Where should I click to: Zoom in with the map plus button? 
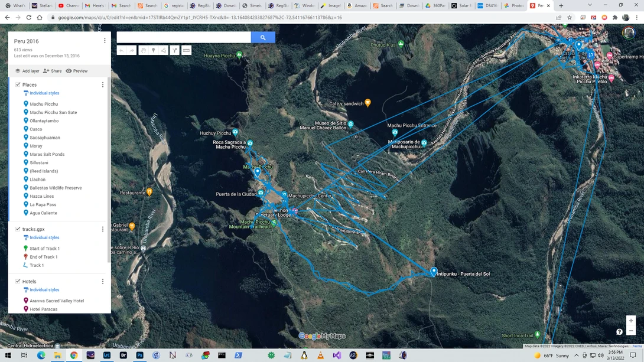(x=631, y=321)
